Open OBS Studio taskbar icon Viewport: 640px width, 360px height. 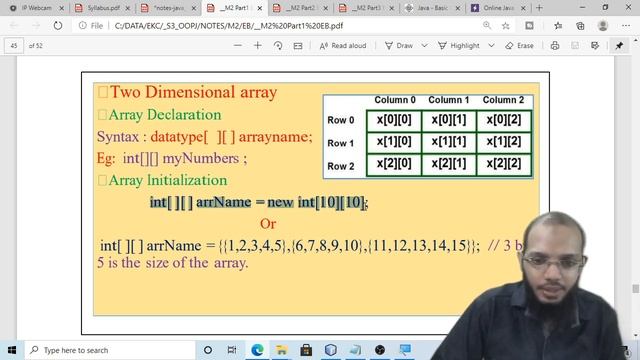tap(380, 350)
